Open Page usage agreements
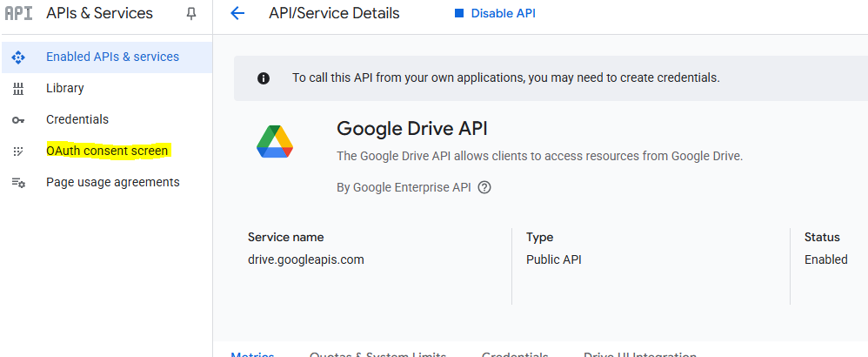868x357 pixels. pos(107,182)
